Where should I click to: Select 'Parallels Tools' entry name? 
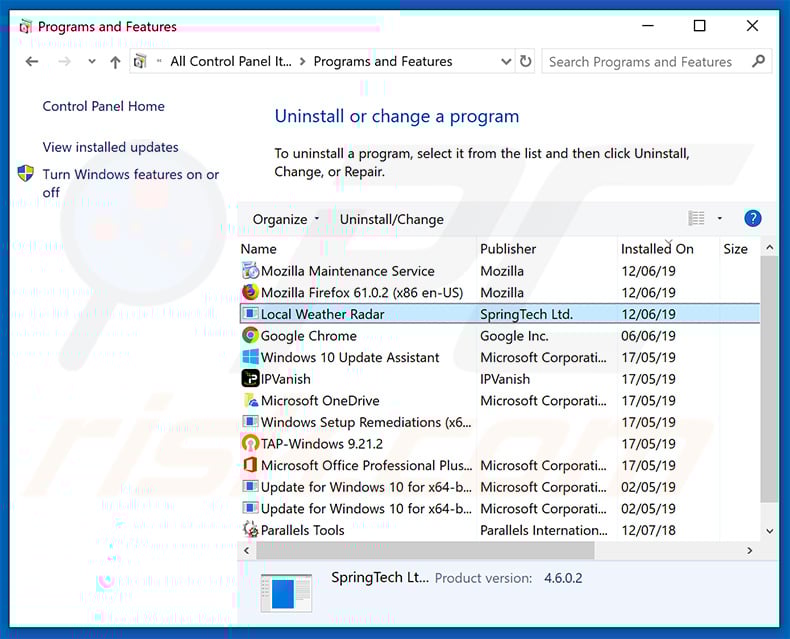click(x=302, y=530)
